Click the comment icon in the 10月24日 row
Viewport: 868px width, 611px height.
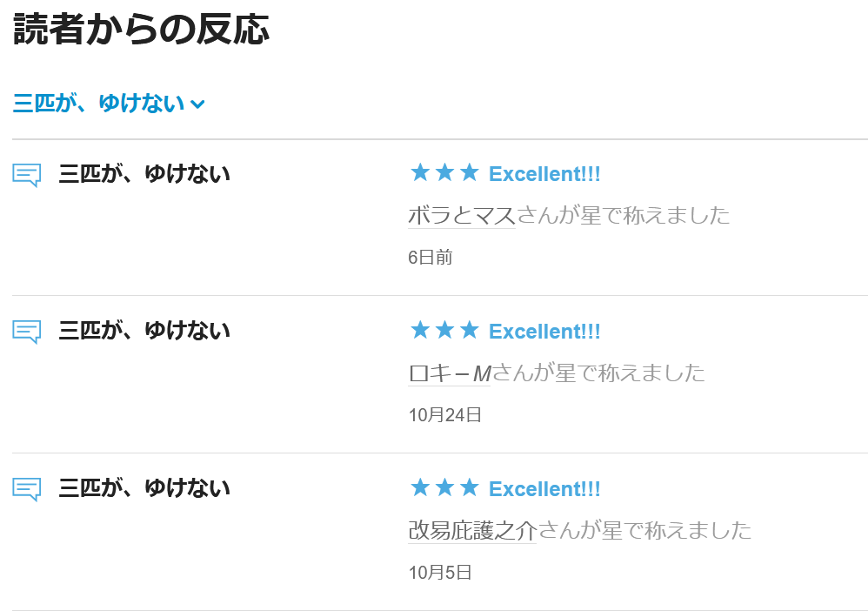(x=27, y=332)
